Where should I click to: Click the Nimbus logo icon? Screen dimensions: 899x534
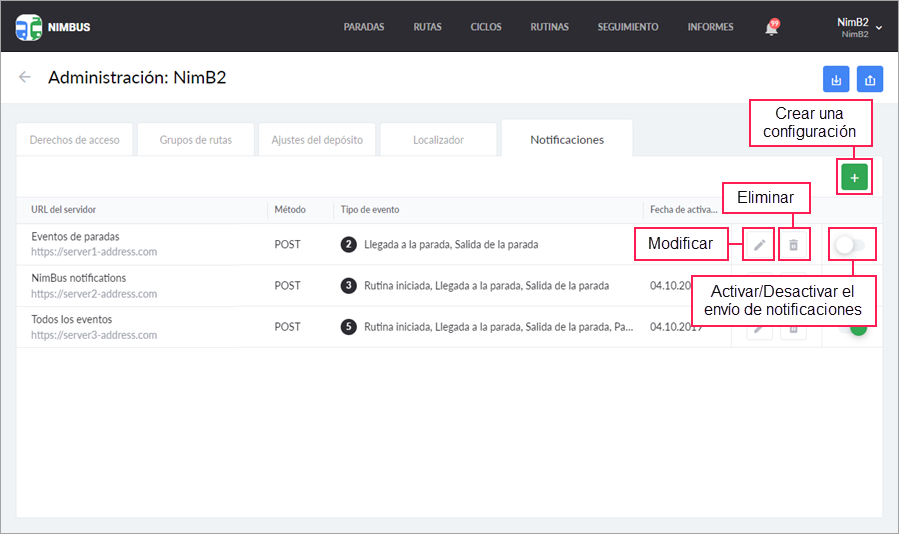tap(29, 27)
